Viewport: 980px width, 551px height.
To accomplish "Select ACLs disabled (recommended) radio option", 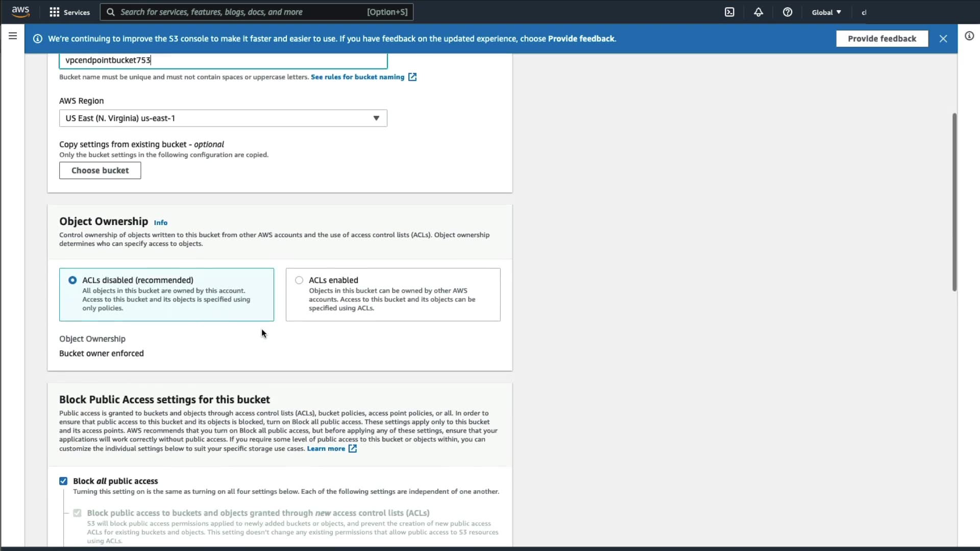I will click(x=72, y=280).
